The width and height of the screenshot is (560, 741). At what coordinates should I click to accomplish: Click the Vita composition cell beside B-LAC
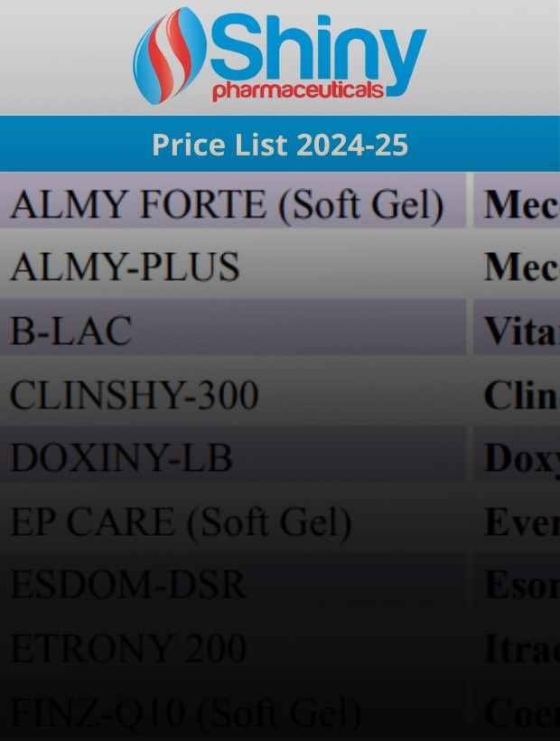point(517,331)
